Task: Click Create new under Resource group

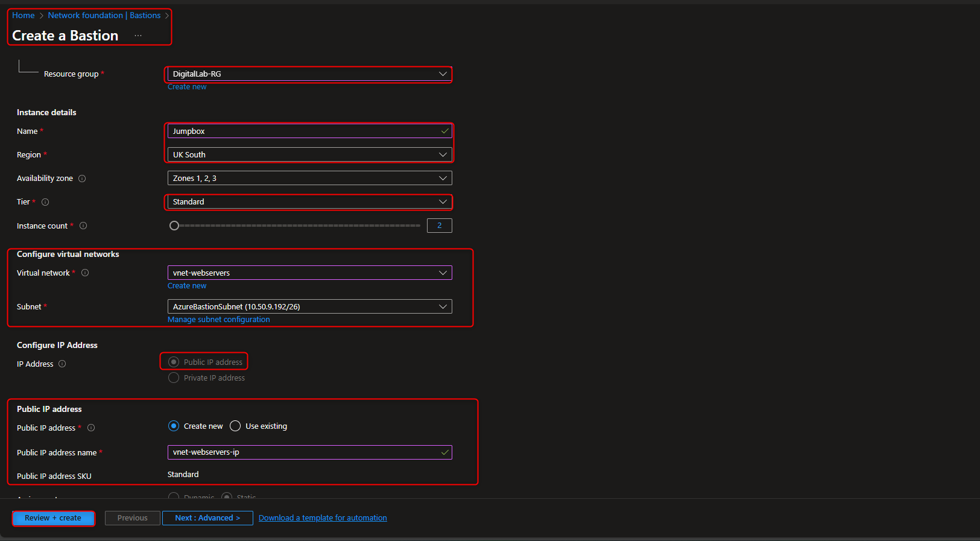Action: click(187, 87)
